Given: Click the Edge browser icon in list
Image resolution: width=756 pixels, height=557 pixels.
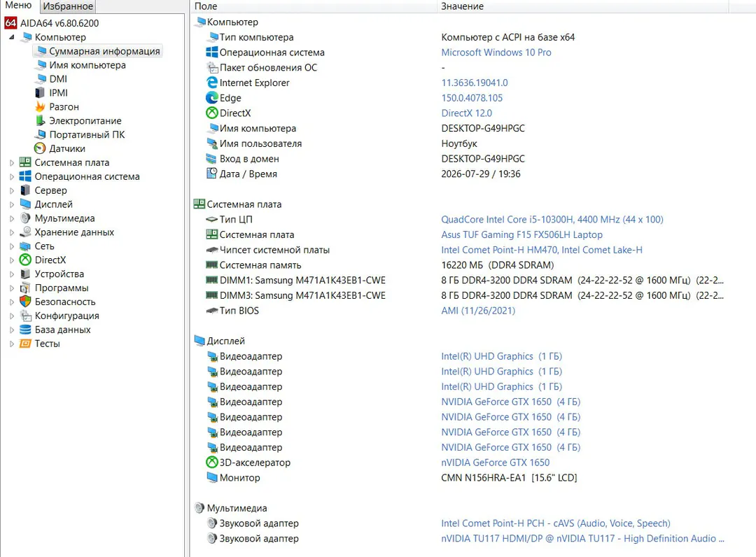Looking at the screenshot, I should 211,98.
